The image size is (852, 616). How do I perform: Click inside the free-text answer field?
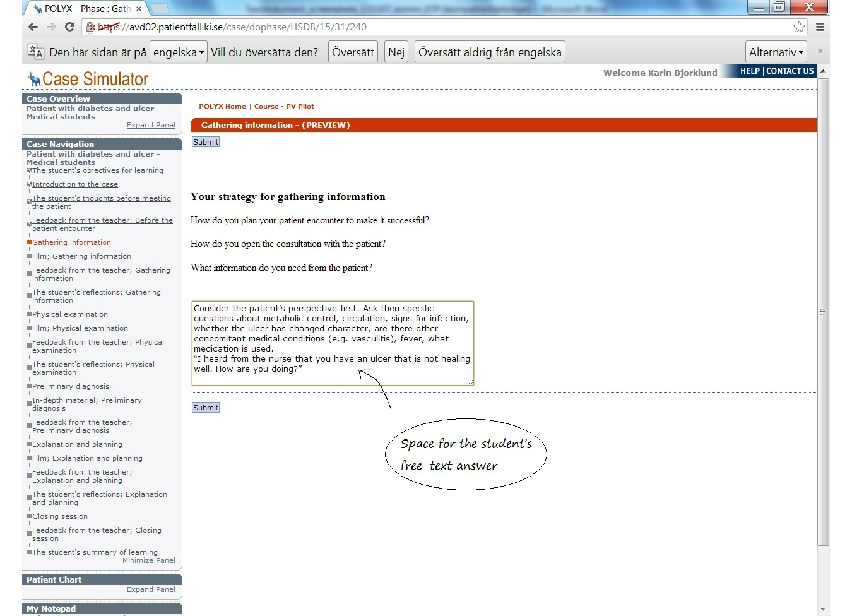pos(332,343)
